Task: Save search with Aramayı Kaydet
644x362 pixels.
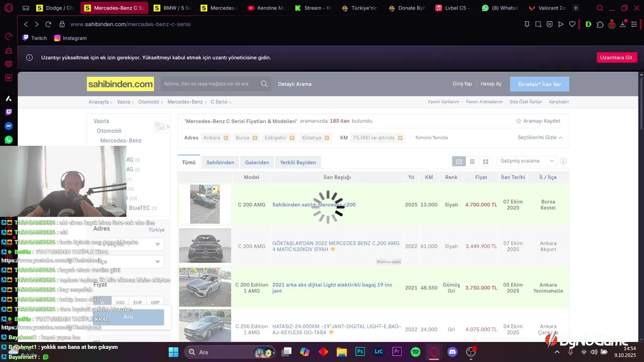Action: click(538, 121)
